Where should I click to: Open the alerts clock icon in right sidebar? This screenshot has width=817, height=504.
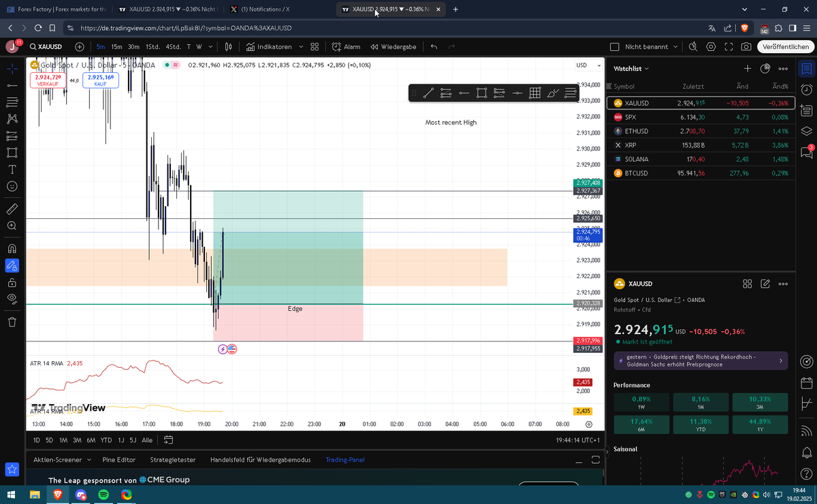(807, 90)
